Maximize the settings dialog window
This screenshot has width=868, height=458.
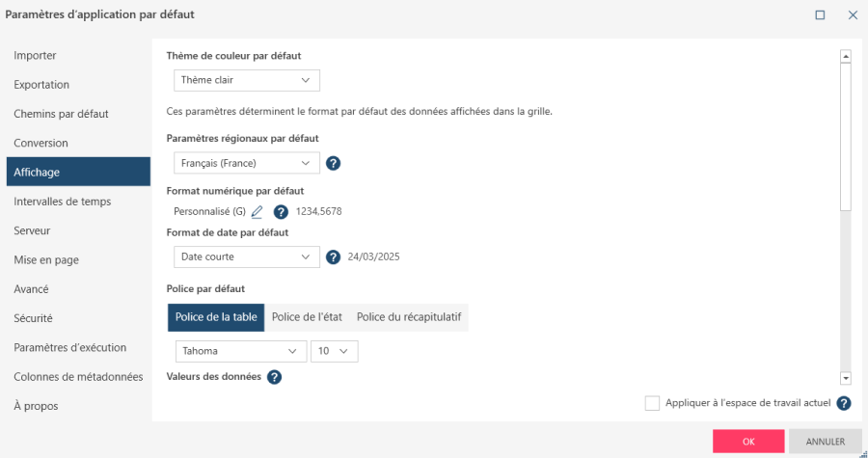click(x=820, y=14)
